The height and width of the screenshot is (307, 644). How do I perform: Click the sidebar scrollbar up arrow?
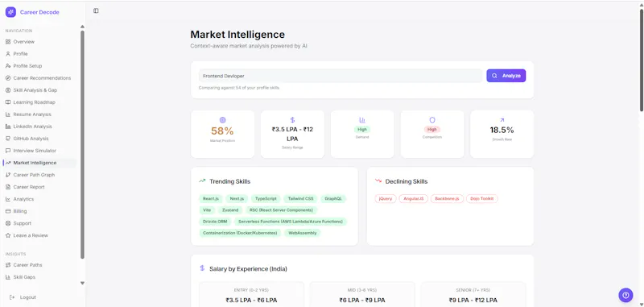coord(82,27)
